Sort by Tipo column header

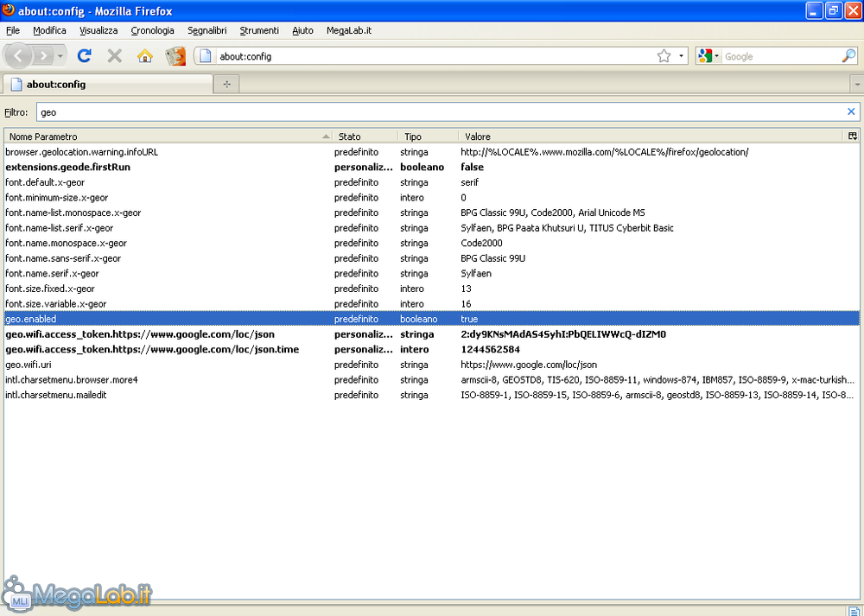(429, 137)
